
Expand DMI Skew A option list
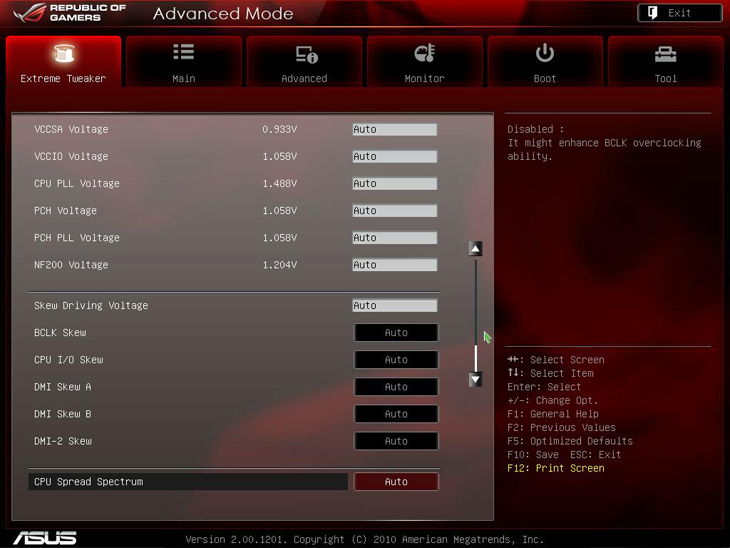[x=396, y=387]
